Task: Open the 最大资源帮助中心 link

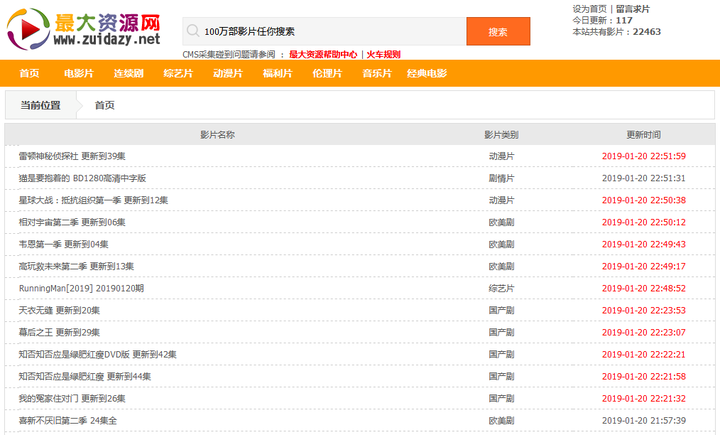Action: pyautogui.click(x=323, y=54)
